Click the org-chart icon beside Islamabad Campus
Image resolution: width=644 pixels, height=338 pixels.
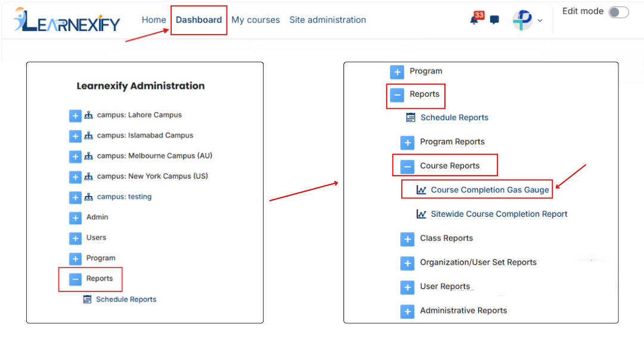click(x=89, y=136)
